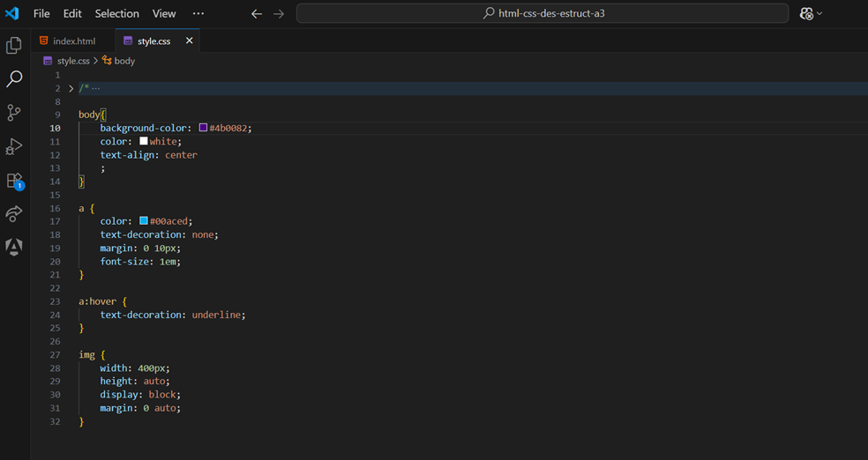Click the search magnifier icon in command center
This screenshot has width=868, height=460.
click(x=489, y=12)
